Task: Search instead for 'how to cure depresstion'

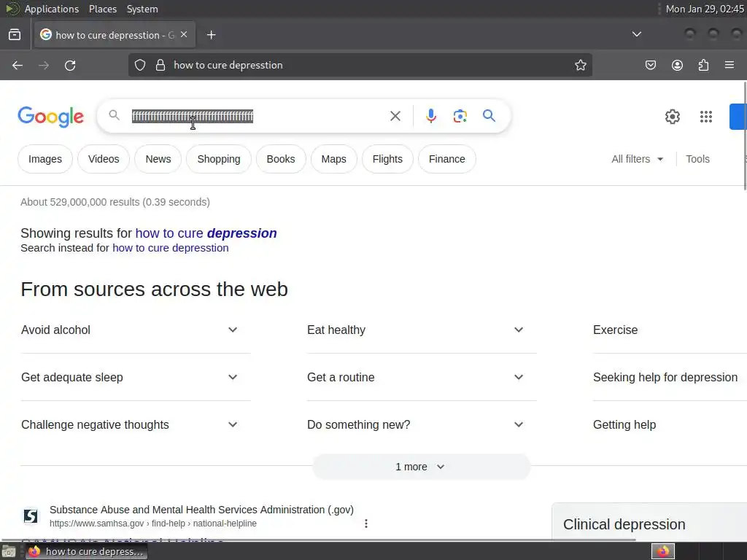Action: click(171, 248)
